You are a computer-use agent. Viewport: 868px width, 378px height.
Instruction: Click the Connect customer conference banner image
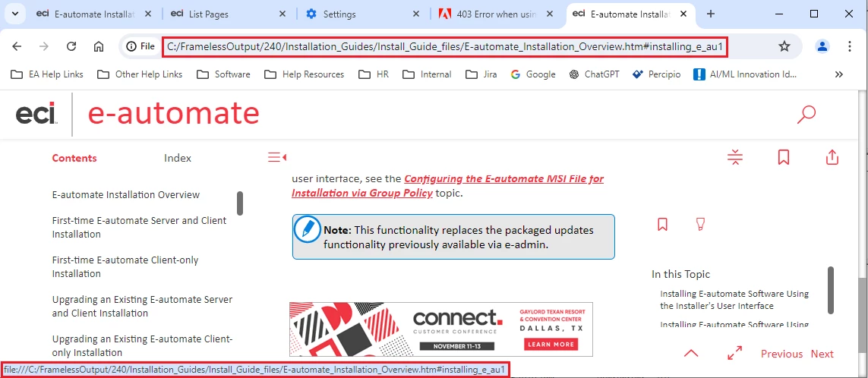pos(440,329)
